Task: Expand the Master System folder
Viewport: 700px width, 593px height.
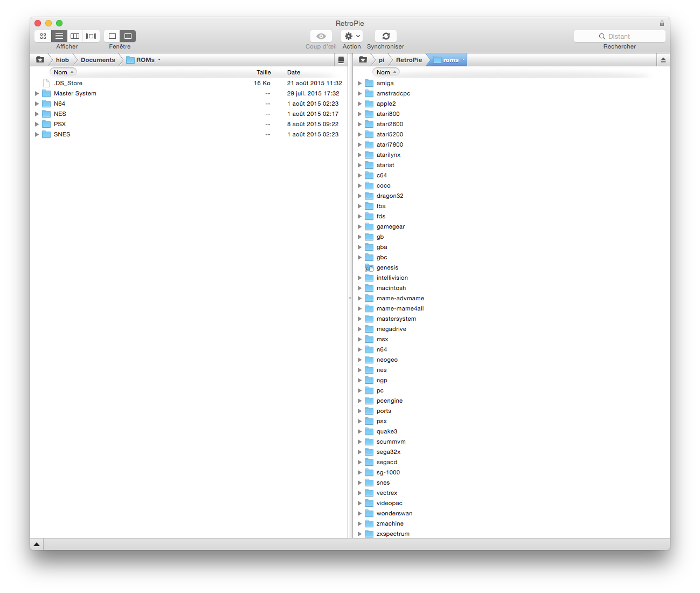Action: [x=37, y=93]
